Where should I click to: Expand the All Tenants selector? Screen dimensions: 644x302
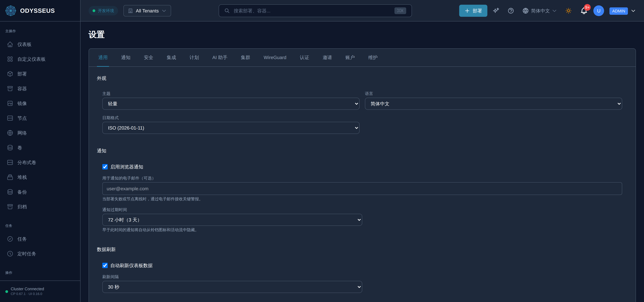[x=147, y=11]
